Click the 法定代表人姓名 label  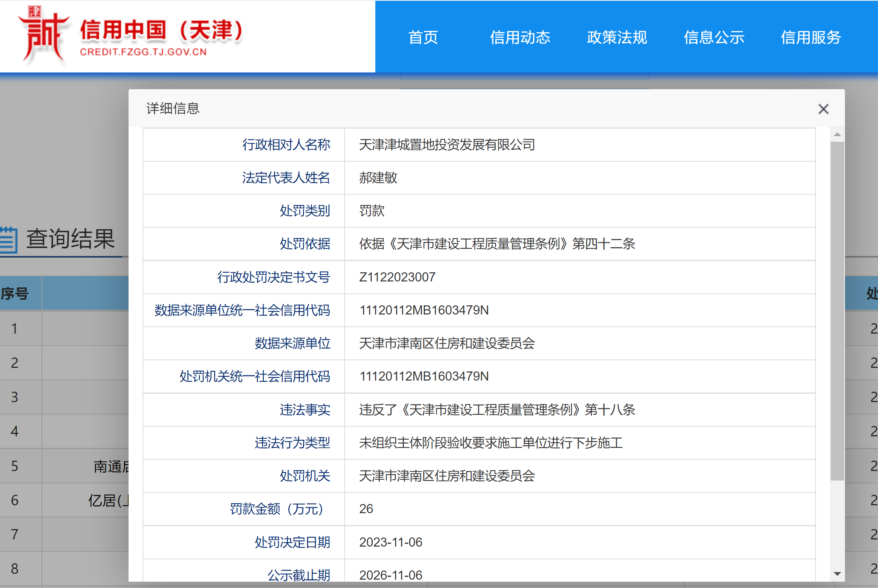pos(286,178)
